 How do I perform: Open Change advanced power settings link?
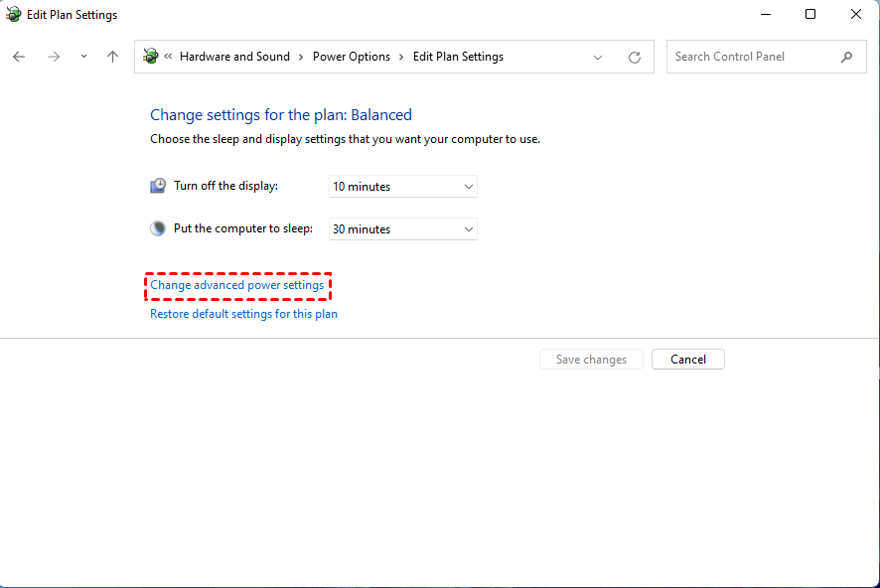coord(236,286)
